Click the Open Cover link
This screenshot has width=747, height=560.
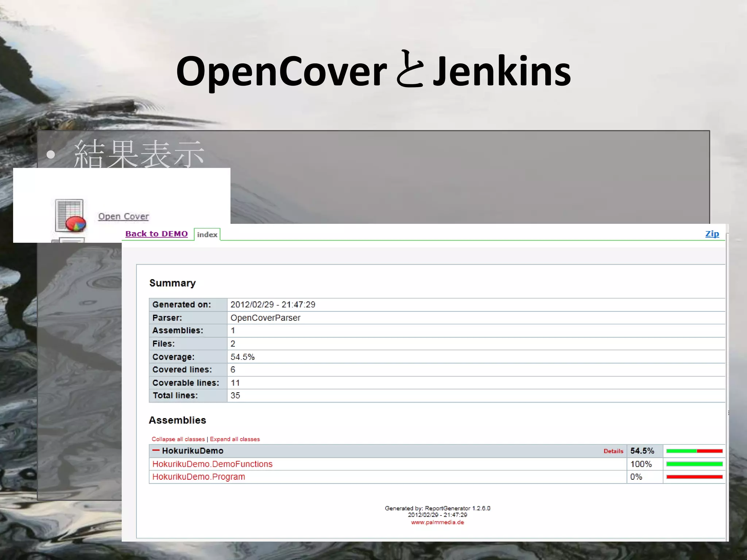pos(123,216)
